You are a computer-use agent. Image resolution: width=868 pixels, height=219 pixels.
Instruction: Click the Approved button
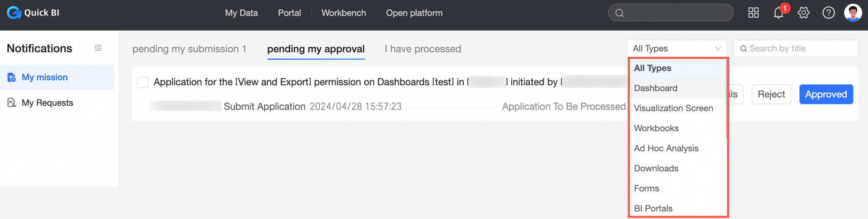pos(826,94)
